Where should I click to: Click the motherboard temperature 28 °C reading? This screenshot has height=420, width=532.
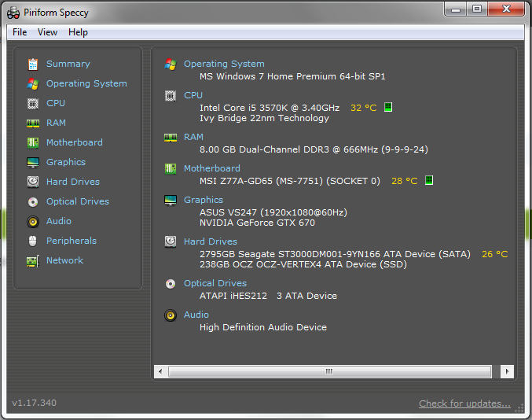405,181
